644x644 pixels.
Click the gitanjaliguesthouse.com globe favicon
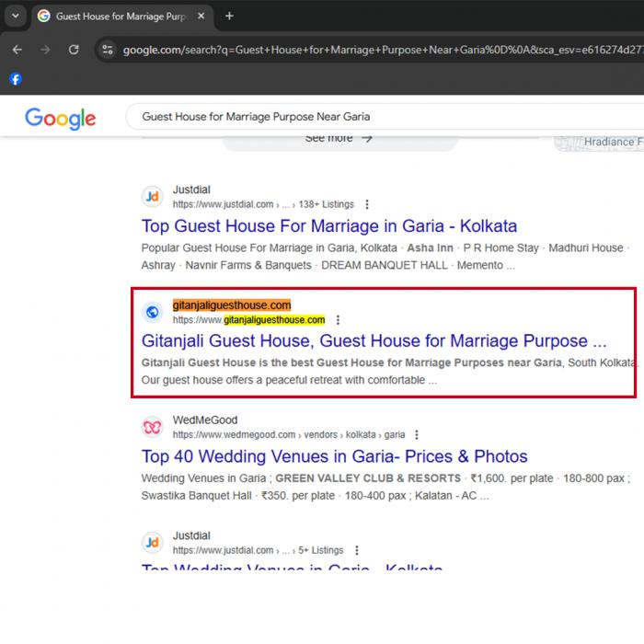point(153,312)
